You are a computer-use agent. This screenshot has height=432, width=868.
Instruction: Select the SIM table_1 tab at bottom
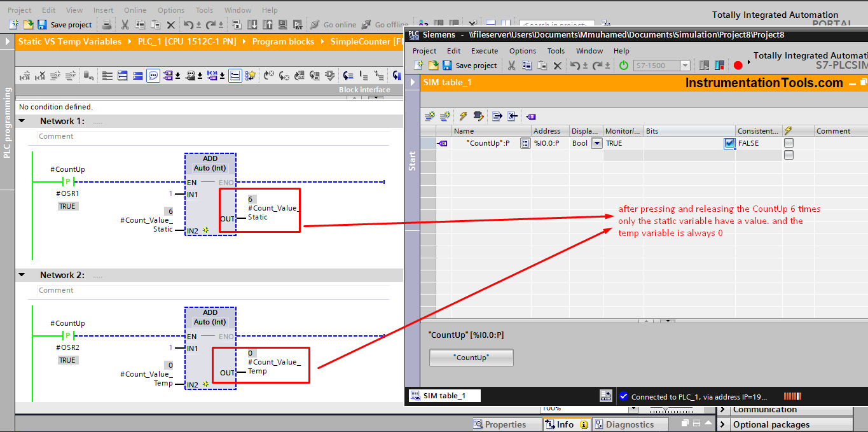tap(444, 396)
